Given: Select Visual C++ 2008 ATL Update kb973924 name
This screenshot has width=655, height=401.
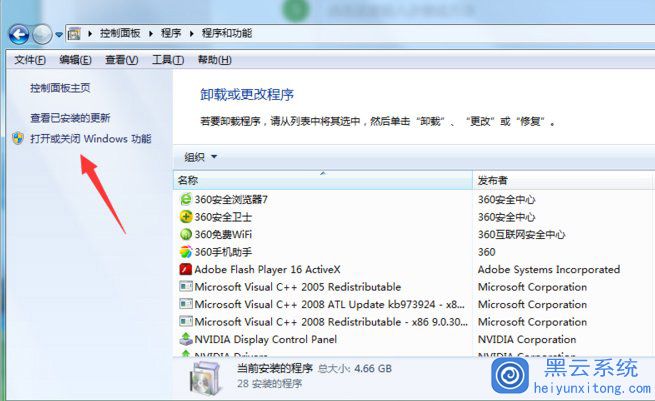Looking at the screenshot, I should point(330,305).
